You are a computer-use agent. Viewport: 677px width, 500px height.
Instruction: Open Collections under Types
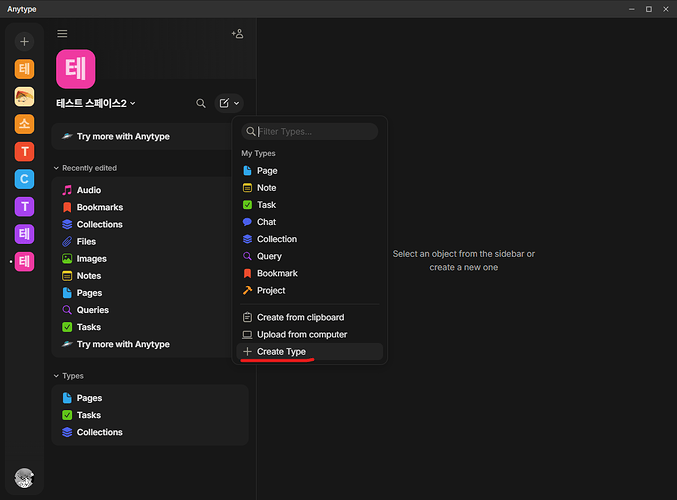click(150, 432)
